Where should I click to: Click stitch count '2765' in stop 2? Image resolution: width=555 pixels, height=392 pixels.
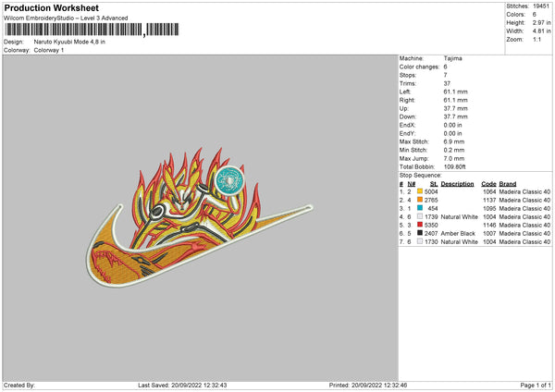(x=431, y=201)
